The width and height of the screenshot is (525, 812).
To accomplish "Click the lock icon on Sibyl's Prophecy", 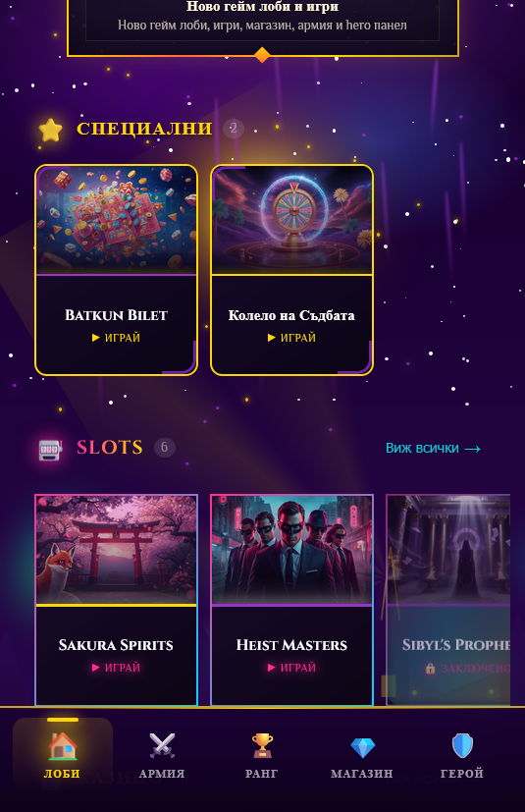I will coord(430,669).
